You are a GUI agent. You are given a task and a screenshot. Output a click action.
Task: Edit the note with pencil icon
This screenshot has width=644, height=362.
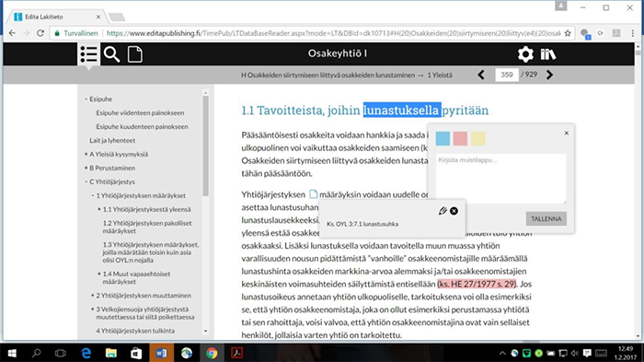coord(443,211)
